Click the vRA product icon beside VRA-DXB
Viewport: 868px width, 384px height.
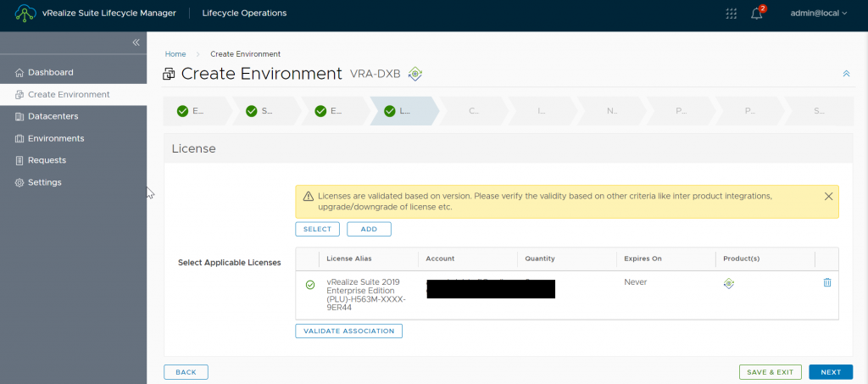415,74
